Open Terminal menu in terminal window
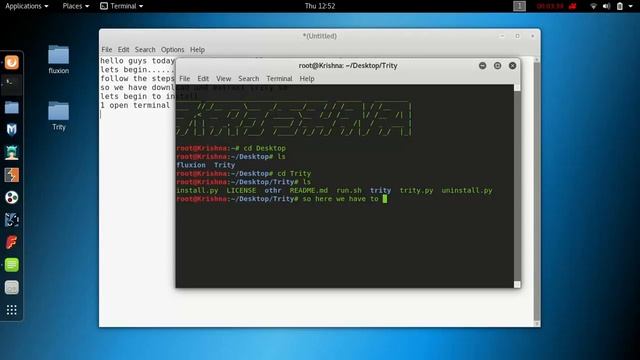 tap(279, 78)
